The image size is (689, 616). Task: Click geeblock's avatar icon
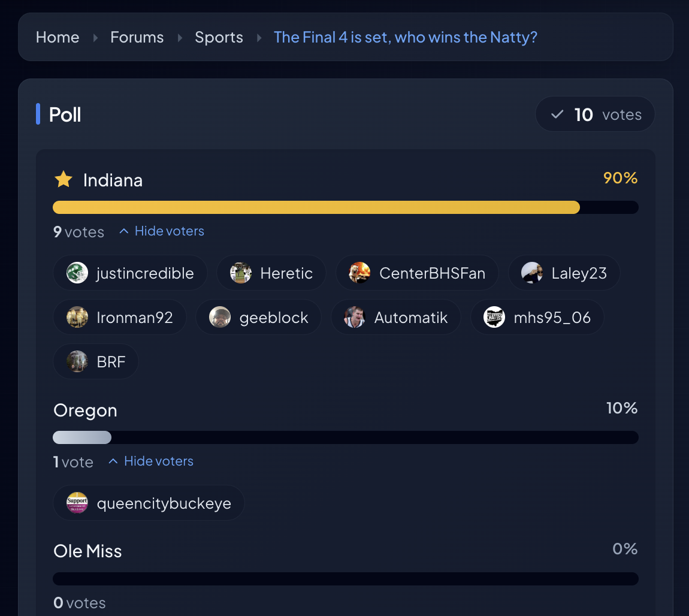220,318
